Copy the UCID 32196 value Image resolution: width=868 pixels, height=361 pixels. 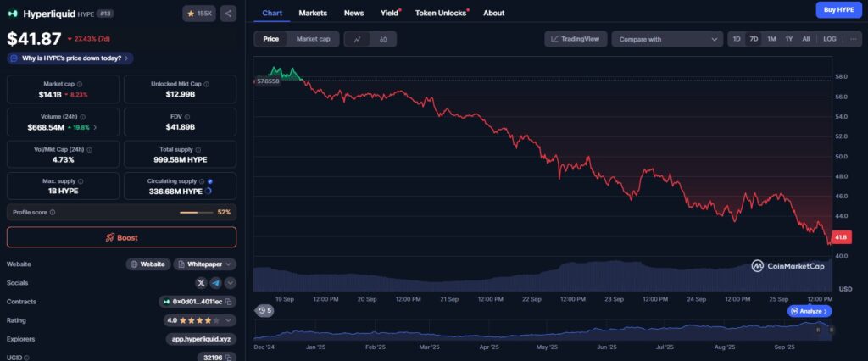pyautogui.click(x=230, y=358)
